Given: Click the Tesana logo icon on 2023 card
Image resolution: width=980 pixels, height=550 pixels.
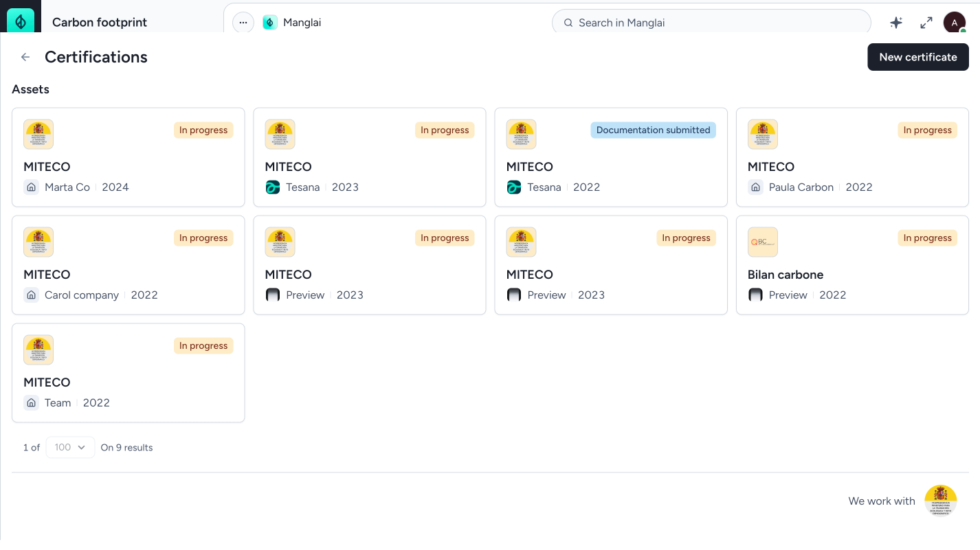Looking at the screenshot, I should click(273, 187).
